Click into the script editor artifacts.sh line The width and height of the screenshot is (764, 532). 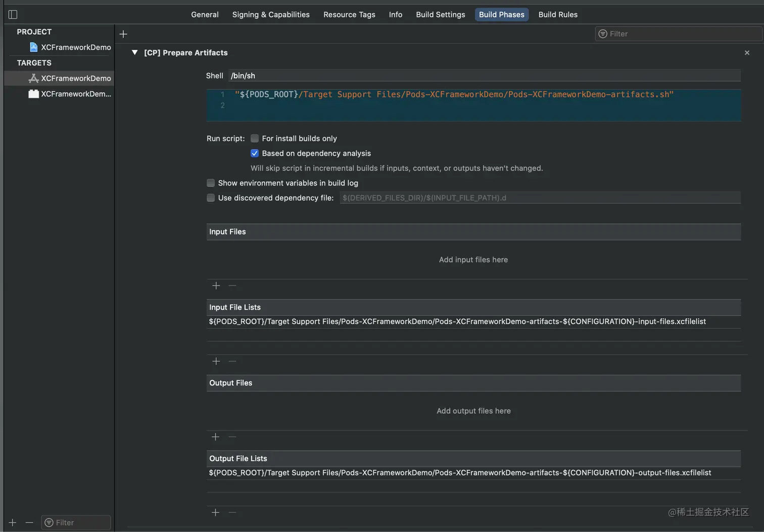pos(454,94)
